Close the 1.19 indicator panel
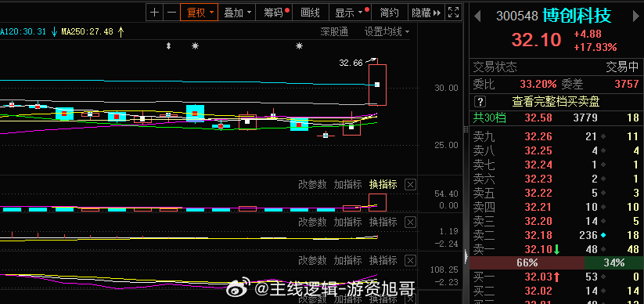Screen dimensions: 644x304 410,223
